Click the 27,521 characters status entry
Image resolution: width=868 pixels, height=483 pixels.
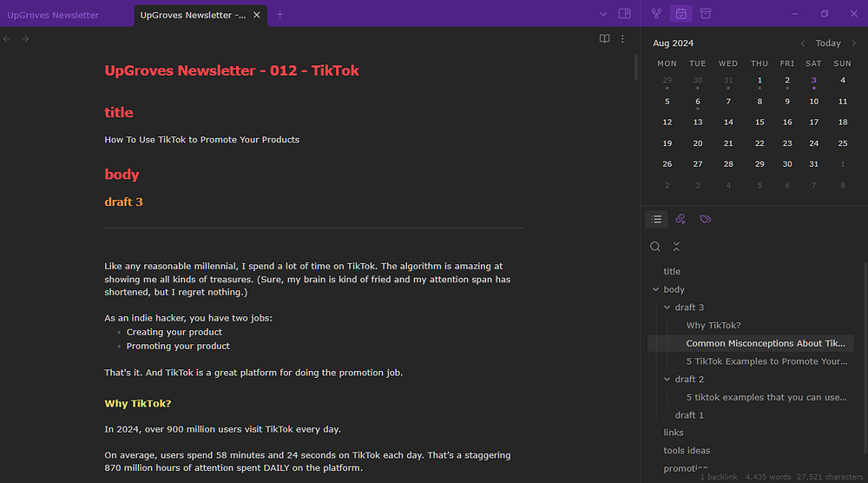(x=829, y=477)
